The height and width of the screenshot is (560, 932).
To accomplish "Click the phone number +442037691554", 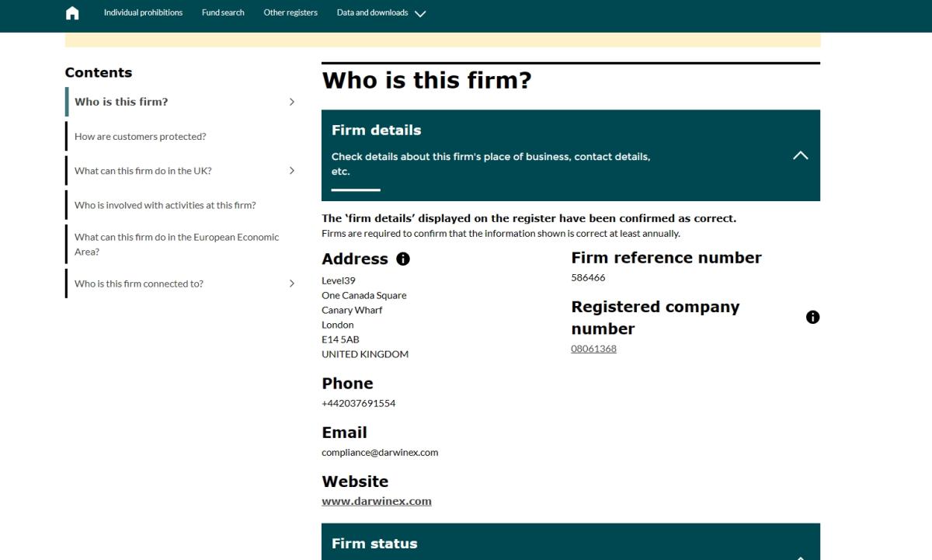I will [x=358, y=403].
